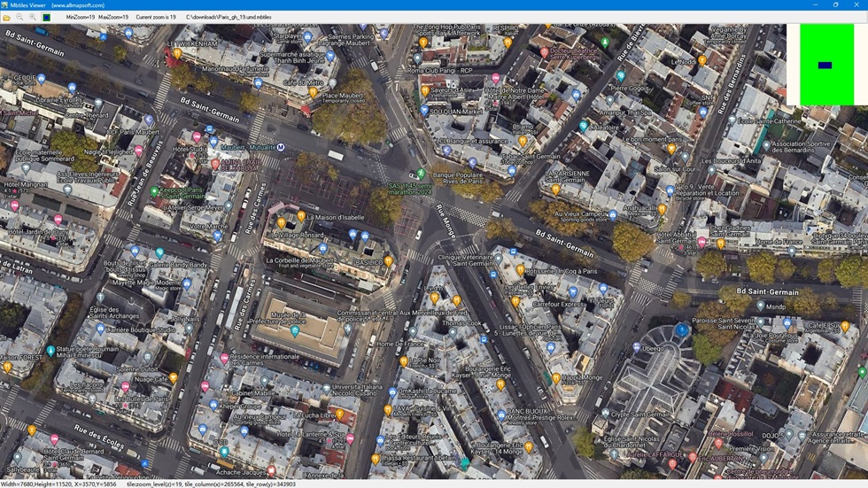Click the 'Home De France' map label
This screenshot has width=868, height=488.
tap(400, 344)
